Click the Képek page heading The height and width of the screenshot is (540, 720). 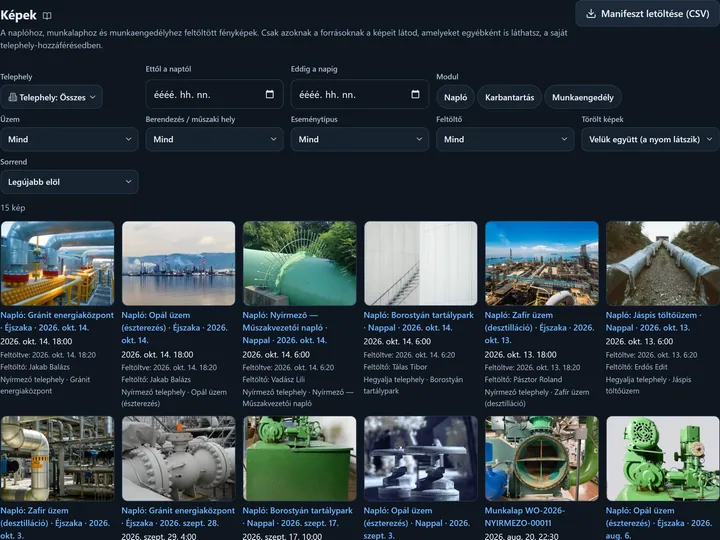(18, 15)
